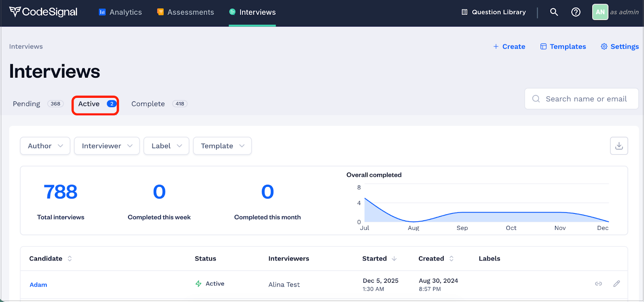Download interviews using the export icon
644x302 pixels.
coord(619,146)
